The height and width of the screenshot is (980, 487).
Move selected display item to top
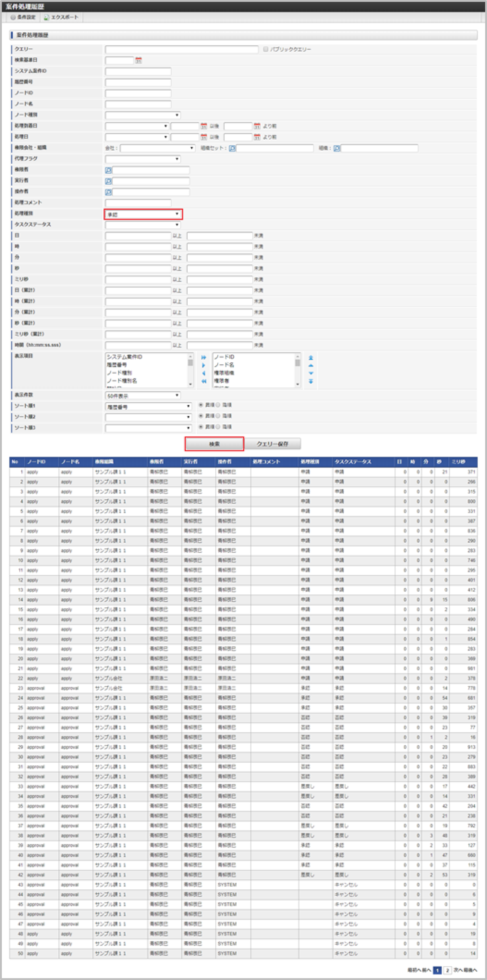click(311, 357)
